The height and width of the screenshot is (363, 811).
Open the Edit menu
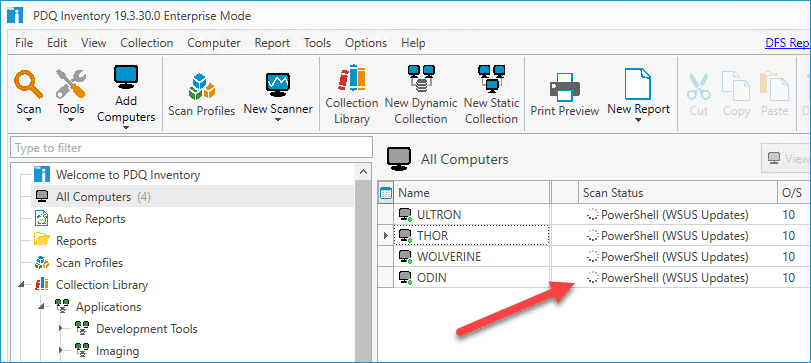coord(57,43)
